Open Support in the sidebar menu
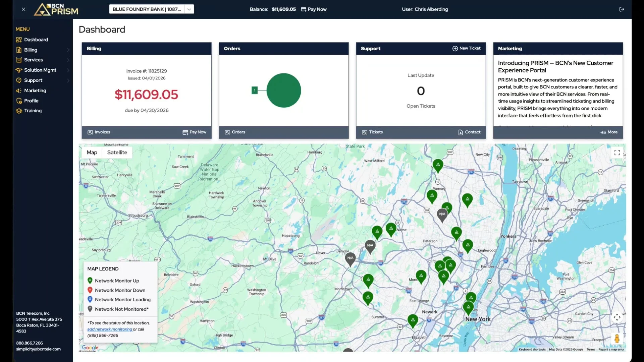644x362 pixels. [x=33, y=80]
